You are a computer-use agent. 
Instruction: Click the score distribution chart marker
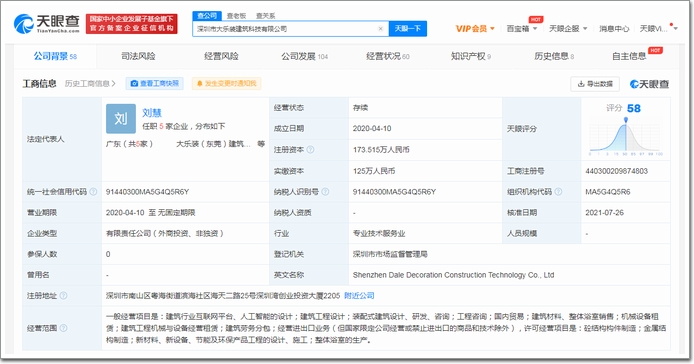pos(625,120)
